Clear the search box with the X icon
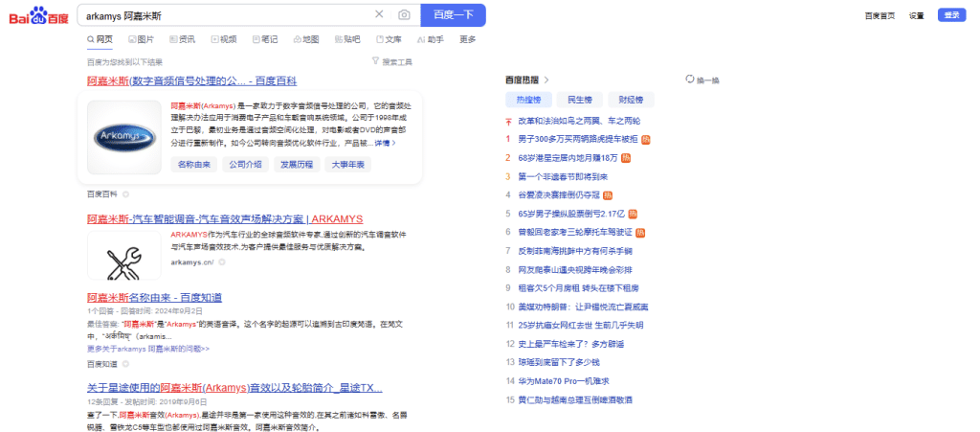 (x=379, y=14)
